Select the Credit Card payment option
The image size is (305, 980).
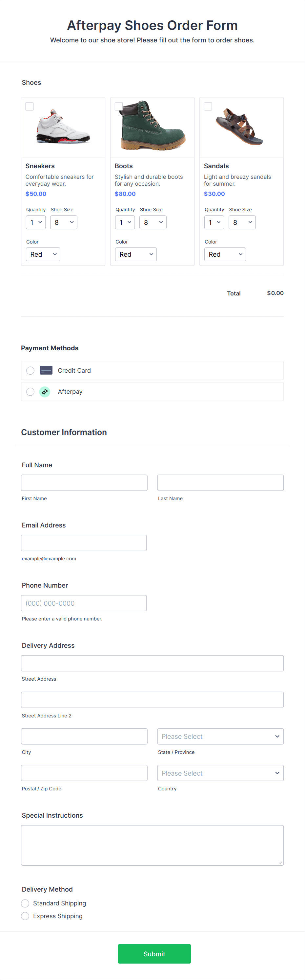30,370
